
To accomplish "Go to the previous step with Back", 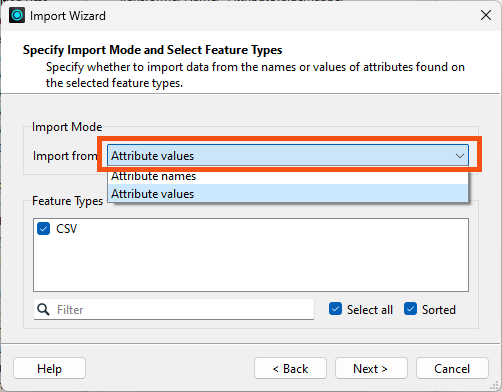I will 290,368.
